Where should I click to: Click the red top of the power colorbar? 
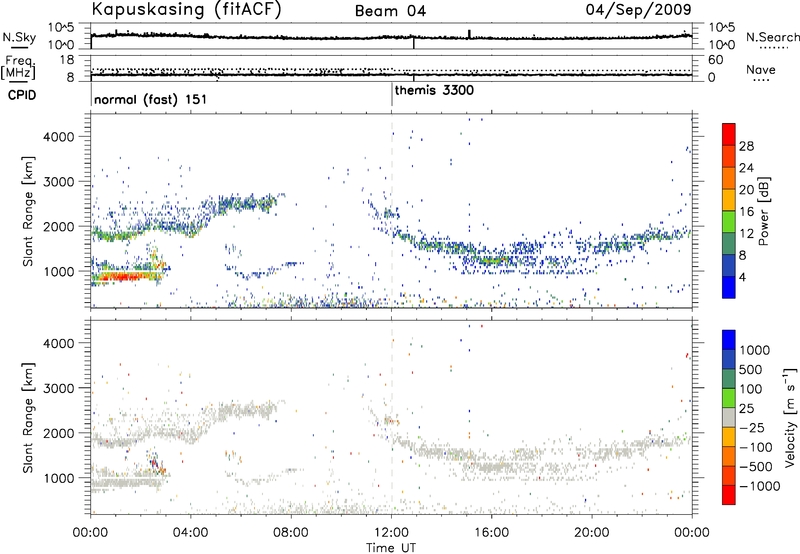click(729, 134)
